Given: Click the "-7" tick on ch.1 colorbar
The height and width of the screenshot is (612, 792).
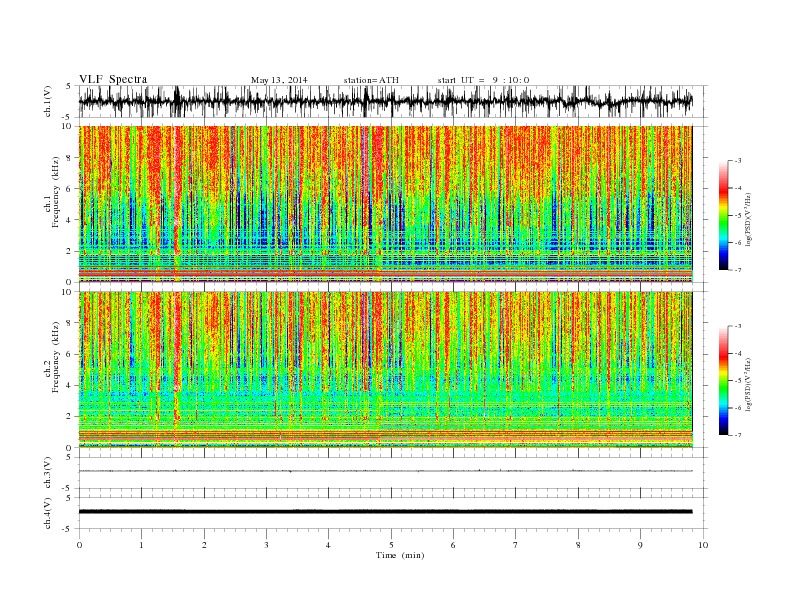Looking at the screenshot, I should click(x=738, y=270).
